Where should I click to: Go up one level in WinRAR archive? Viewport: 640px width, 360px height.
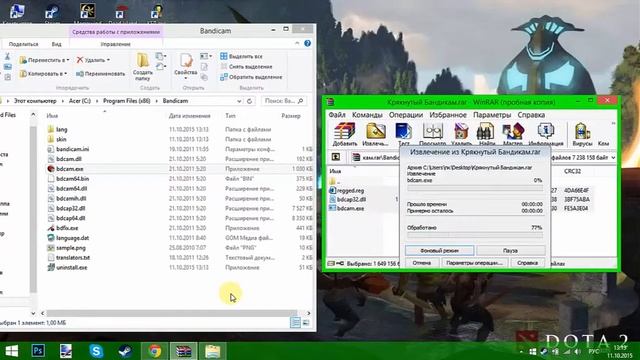point(336,157)
